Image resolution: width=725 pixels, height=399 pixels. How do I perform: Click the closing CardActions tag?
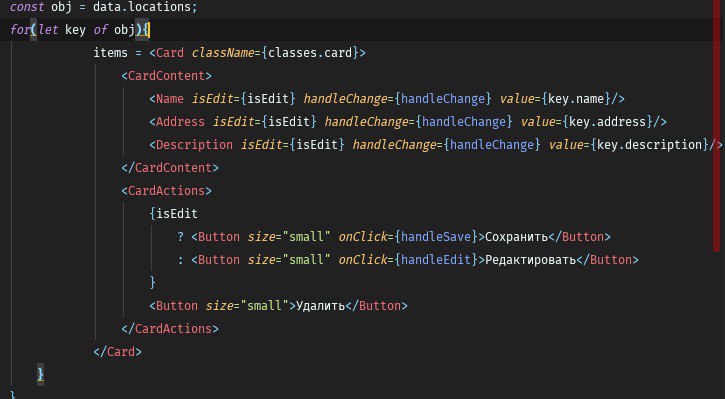click(170, 329)
